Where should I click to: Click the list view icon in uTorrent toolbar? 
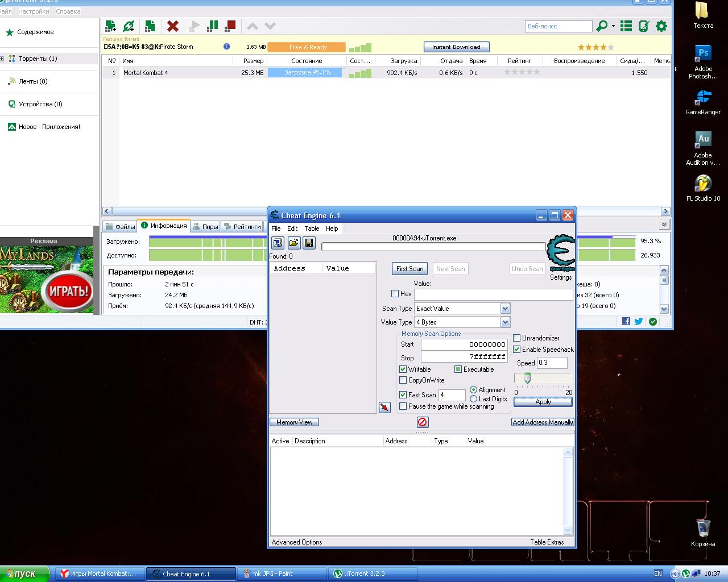(x=626, y=26)
